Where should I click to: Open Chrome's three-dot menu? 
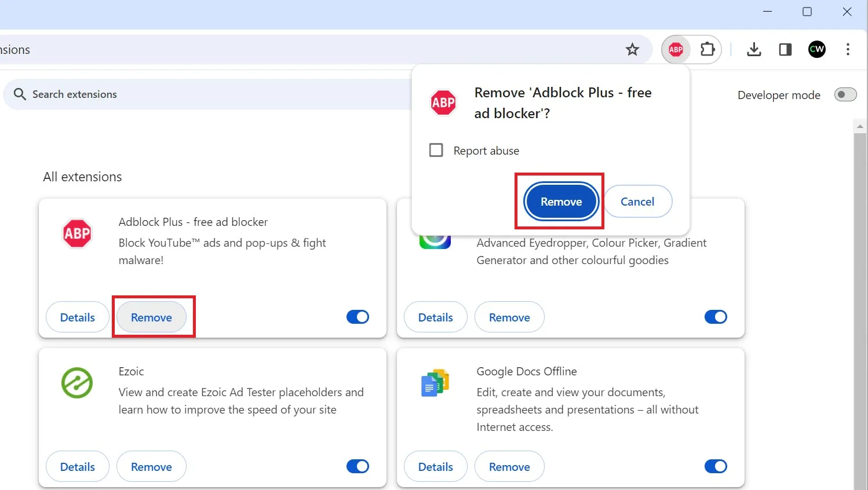coord(848,50)
